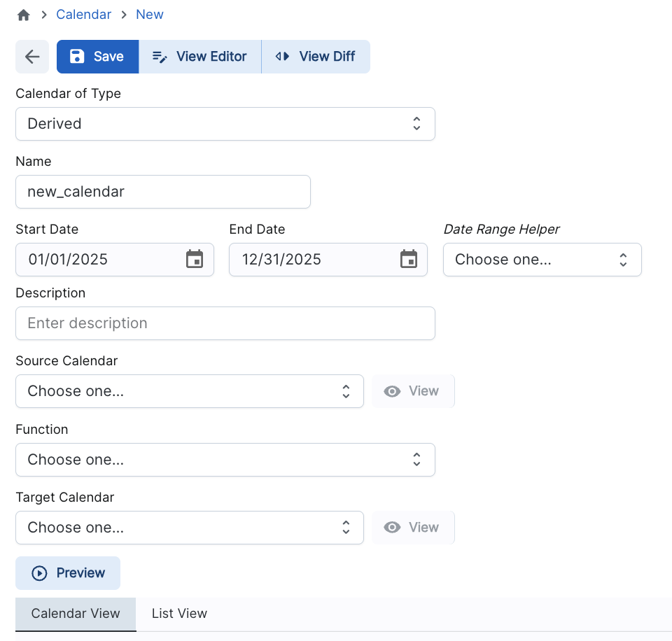The width and height of the screenshot is (672, 641).
Task: Go to Calendar breadcrumb link
Action: (x=84, y=15)
